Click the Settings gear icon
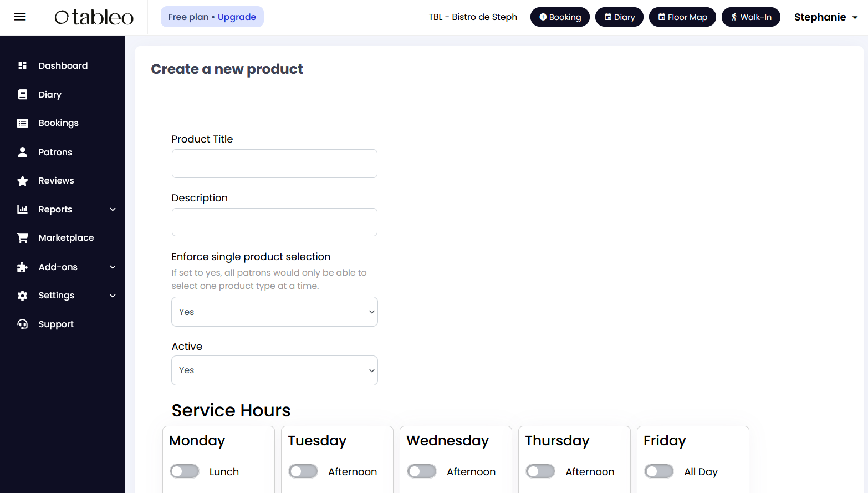This screenshot has width=868, height=493. [x=22, y=296]
